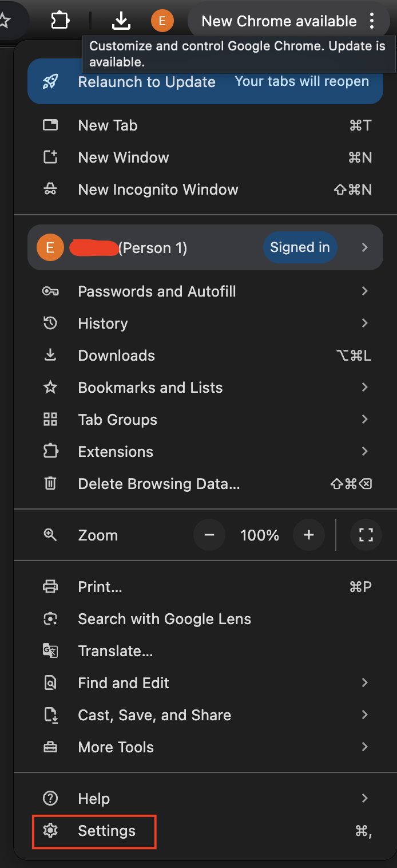The image size is (397, 868).
Task: Click the Print printer icon
Action: pyautogui.click(x=50, y=586)
